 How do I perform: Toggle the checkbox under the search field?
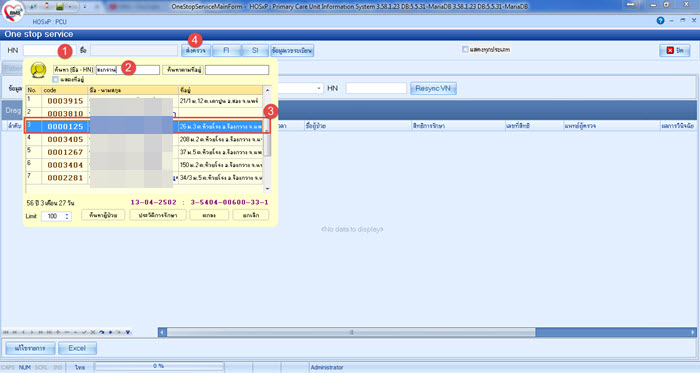click(x=55, y=79)
